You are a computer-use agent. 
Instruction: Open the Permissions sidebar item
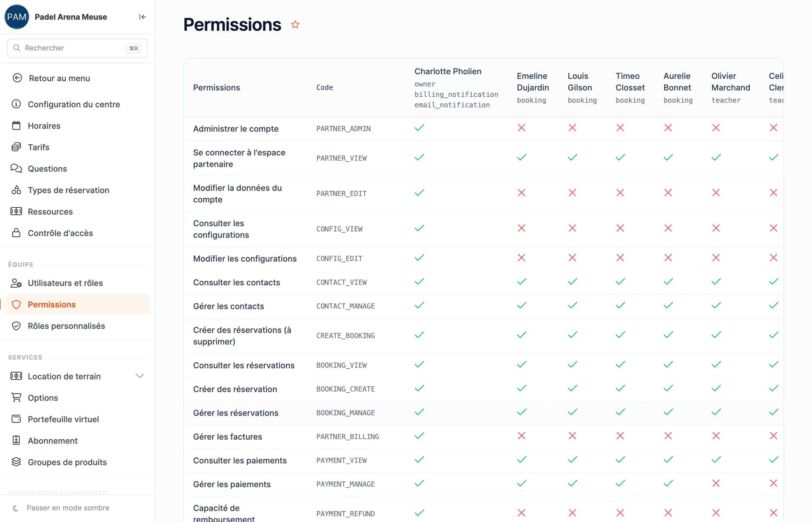(77, 304)
